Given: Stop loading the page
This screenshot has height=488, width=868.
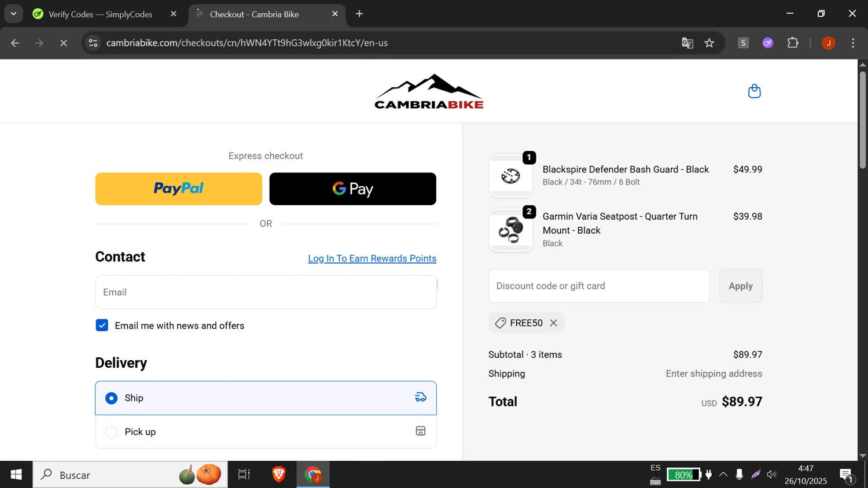Looking at the screenshot, I should coord(64,43).
